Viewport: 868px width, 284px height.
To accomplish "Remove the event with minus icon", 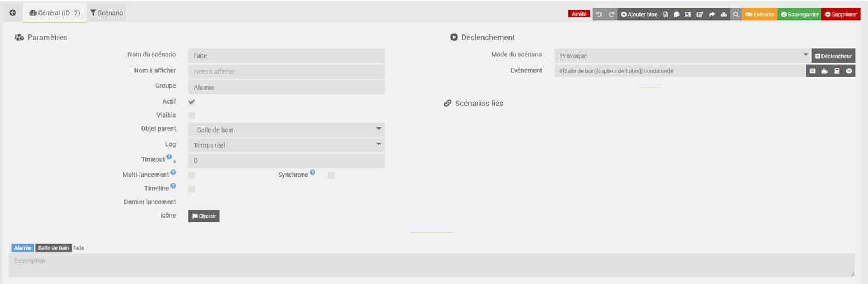I will (x=849, y=71).
